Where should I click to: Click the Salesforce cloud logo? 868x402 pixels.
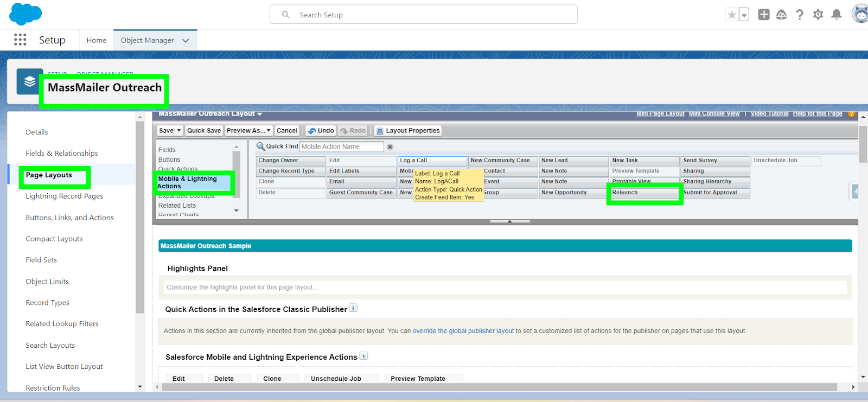25,14
